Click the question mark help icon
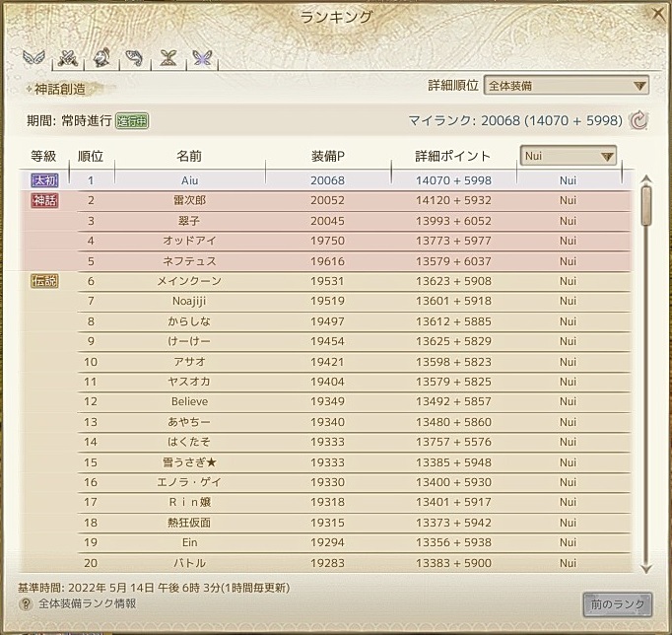 click(25, 603)
